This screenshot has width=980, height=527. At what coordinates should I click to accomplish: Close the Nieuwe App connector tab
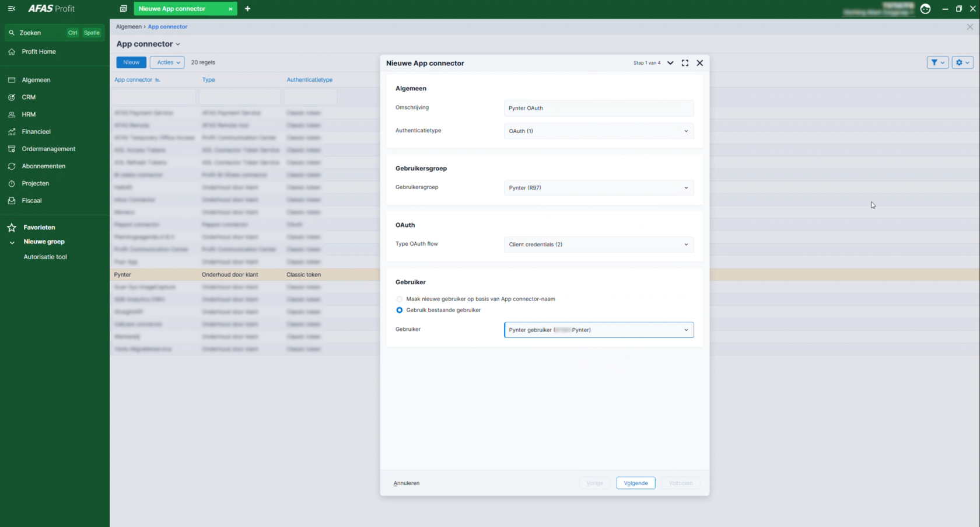click(230, 9)
